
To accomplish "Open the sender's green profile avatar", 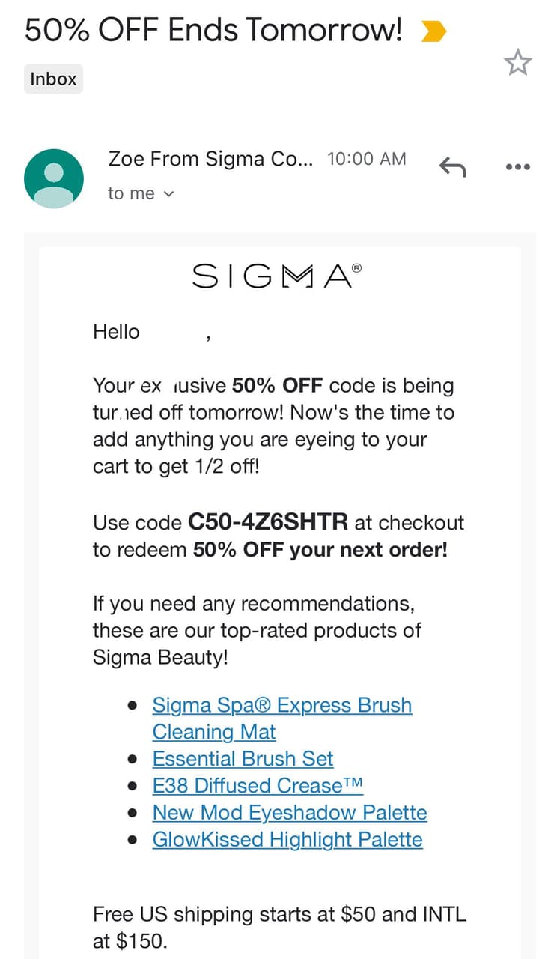I will 54,178.
